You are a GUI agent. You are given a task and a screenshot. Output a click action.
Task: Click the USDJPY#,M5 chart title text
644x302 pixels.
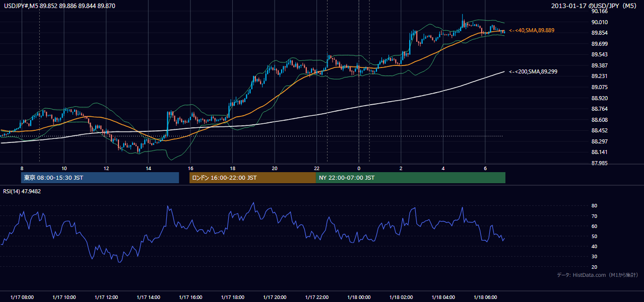coord(60,5)
